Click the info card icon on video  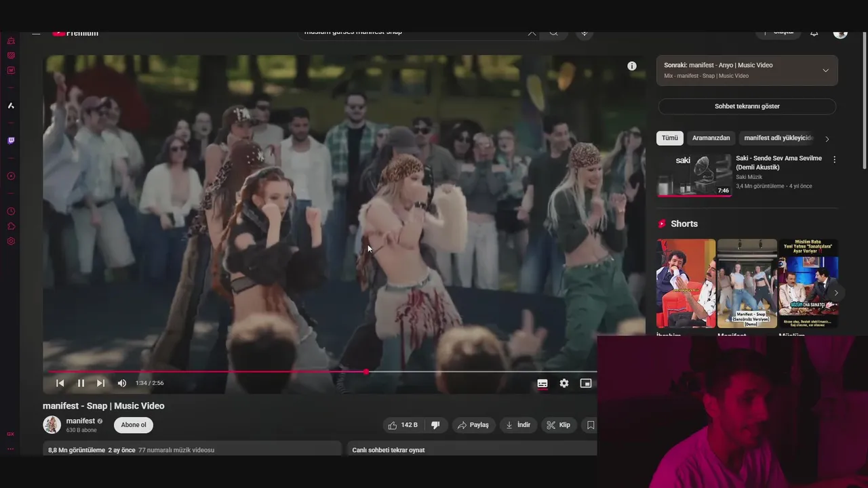632,66
